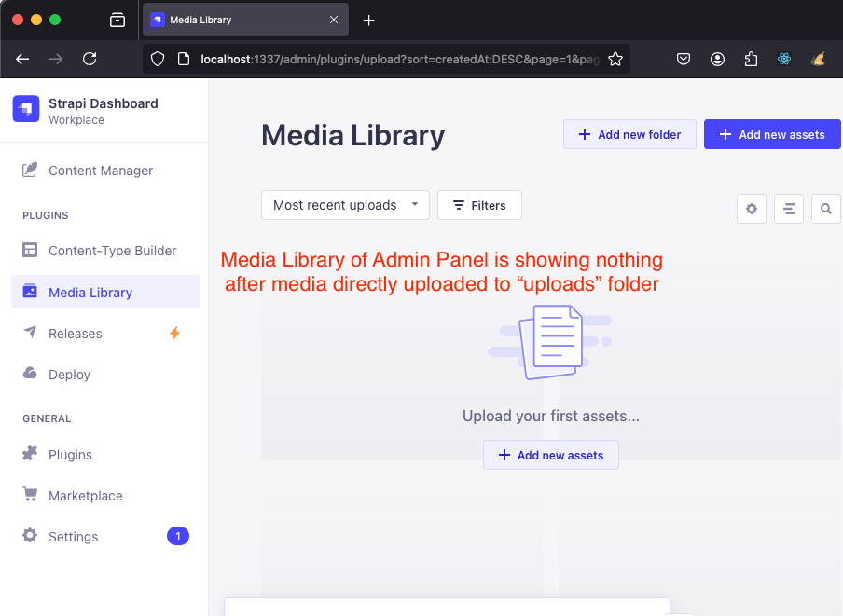
Task: Open the Filters popover
Action: pos(479,205)
